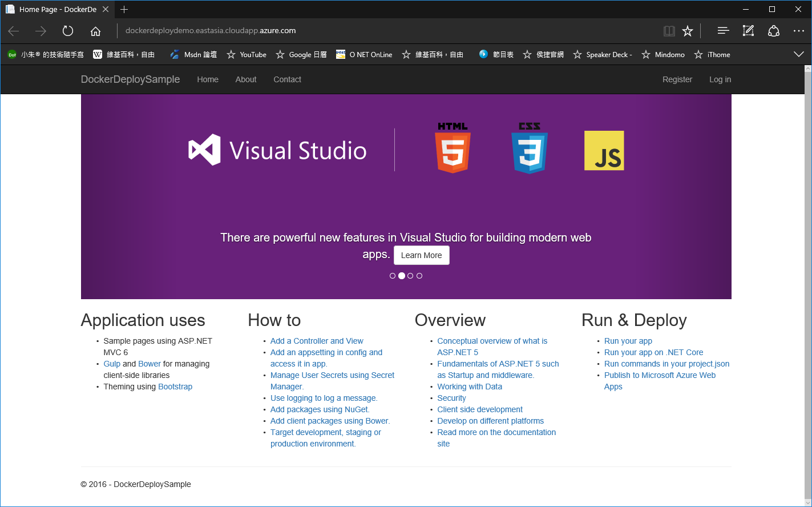Click the Visual Studio logo in banner

point(278,150)
